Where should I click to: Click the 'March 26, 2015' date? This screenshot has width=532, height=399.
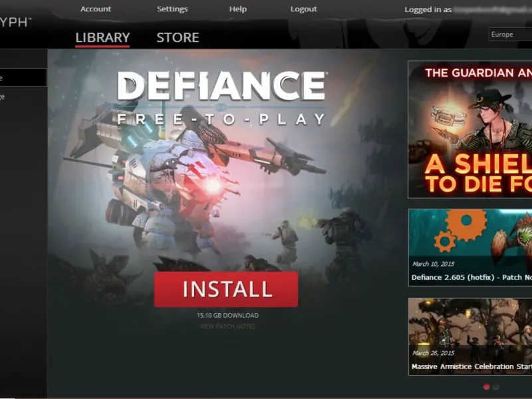(x=434, y=353)
